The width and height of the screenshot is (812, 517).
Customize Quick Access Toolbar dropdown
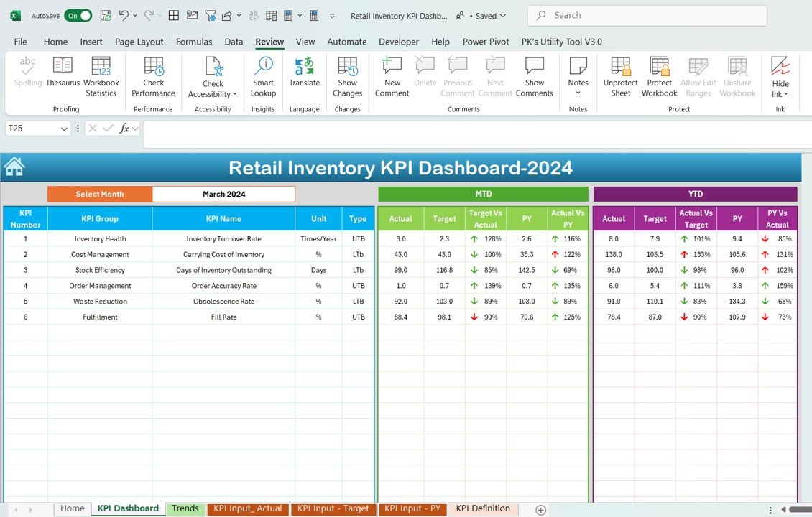[333, 16]
